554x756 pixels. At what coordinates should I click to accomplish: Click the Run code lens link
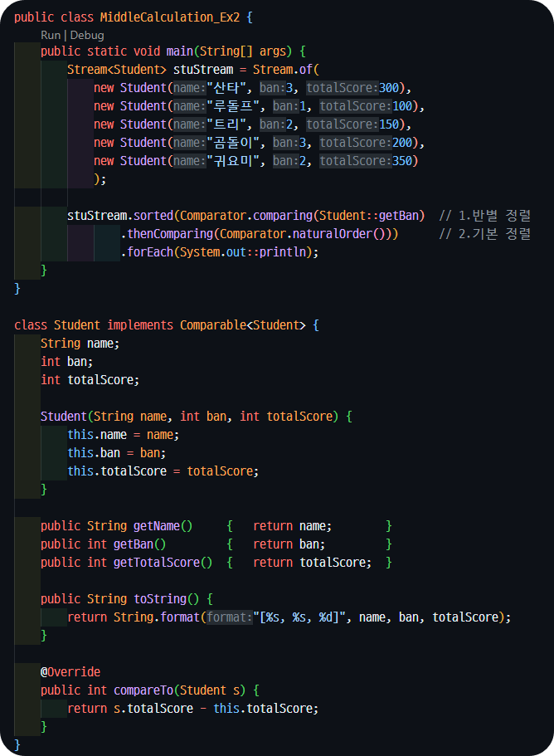coord(51,35)
